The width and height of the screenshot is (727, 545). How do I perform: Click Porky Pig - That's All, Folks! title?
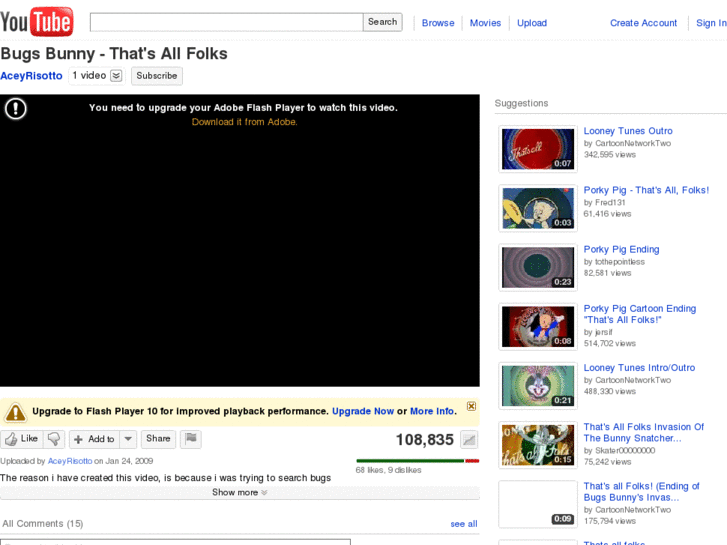point(646,190)
